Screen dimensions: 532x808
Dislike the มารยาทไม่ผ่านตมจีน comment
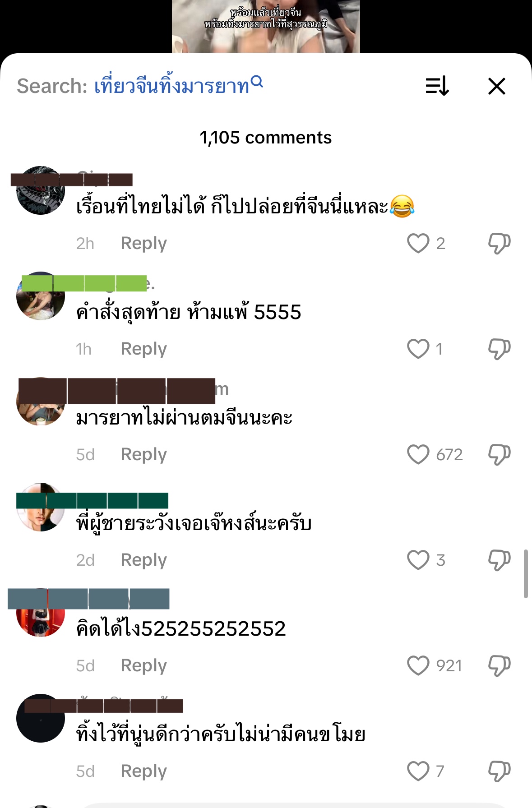tap(499, 455)
